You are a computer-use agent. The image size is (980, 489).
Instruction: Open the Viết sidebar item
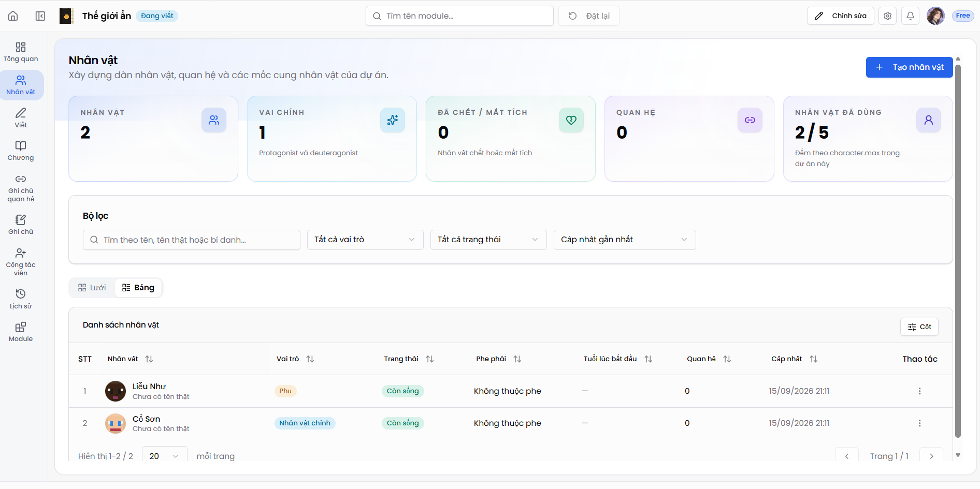click(x=21, y=117)
